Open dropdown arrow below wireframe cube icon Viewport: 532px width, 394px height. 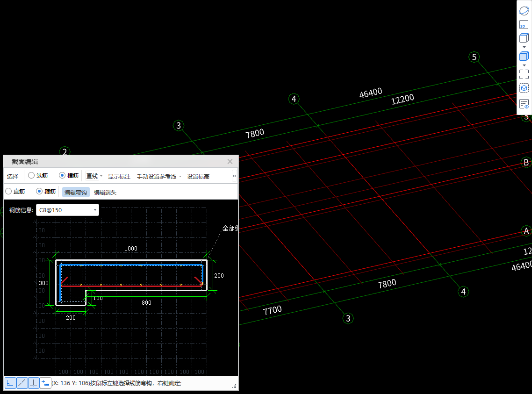[x=524, y=47]
